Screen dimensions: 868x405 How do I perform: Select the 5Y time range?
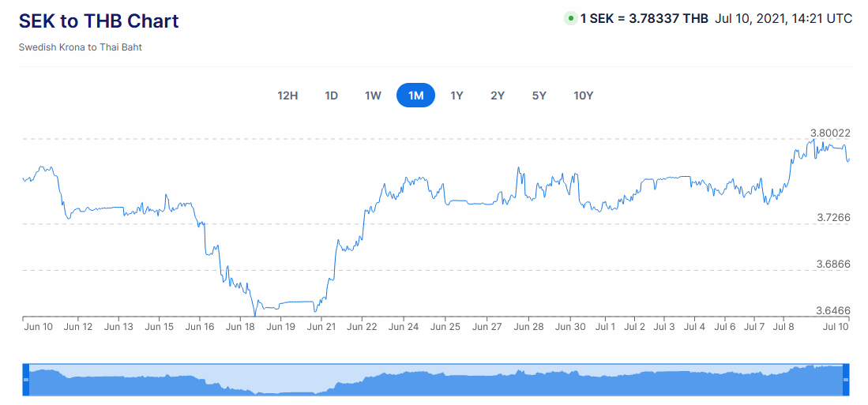pos(539,96)
